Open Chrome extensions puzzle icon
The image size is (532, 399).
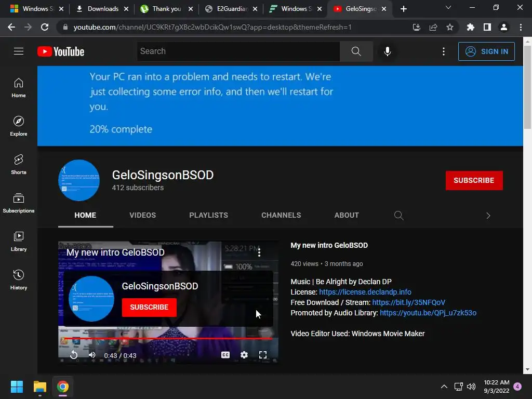471,27
